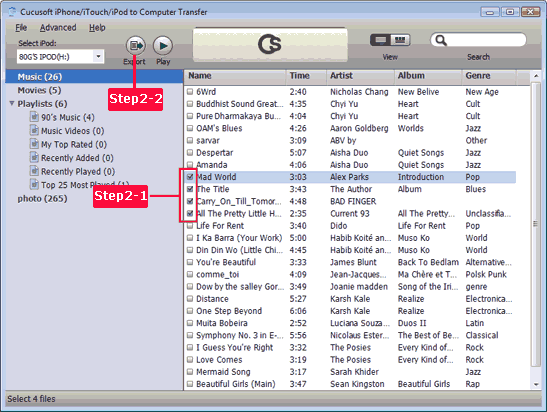The image size is (547, 412).
Task: Check the 6Wrd song checkbox
Action: tap(190, 92)
